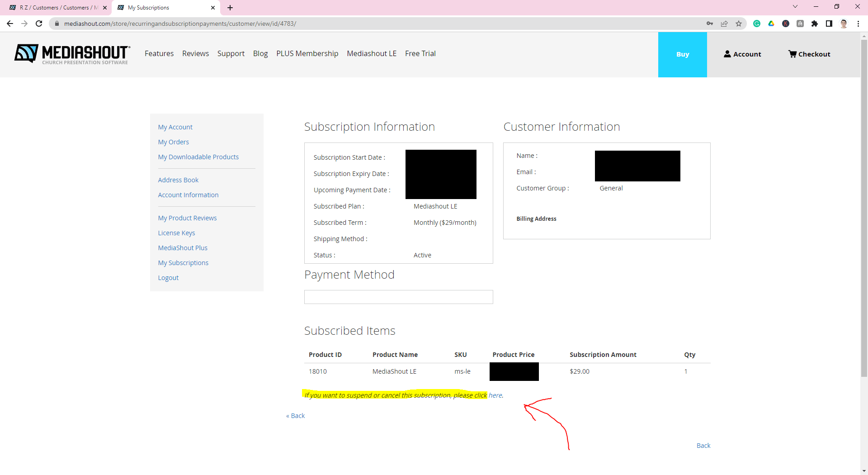This screenshot has height=475, width=868.
Task: Click Logout
Action: tap(168, 278)
